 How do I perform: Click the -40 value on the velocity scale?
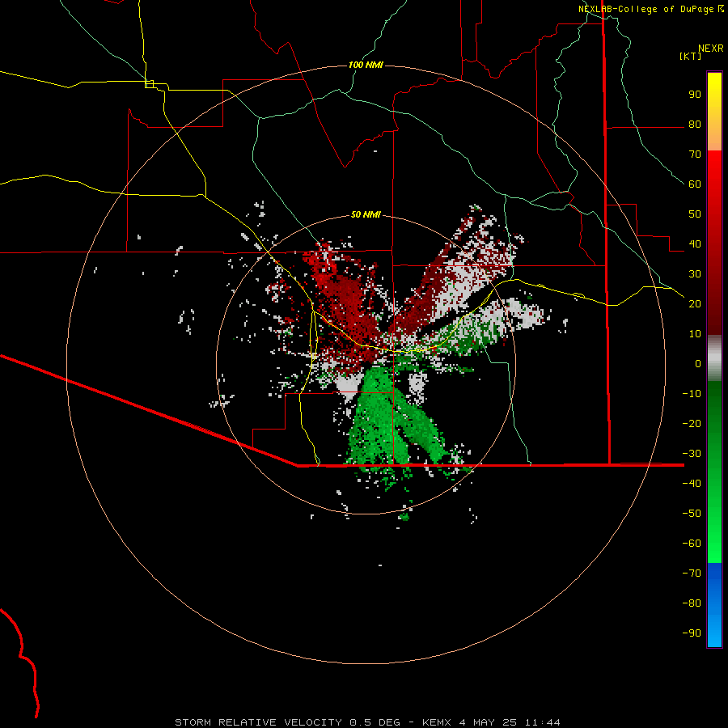[x=692, y=484]
